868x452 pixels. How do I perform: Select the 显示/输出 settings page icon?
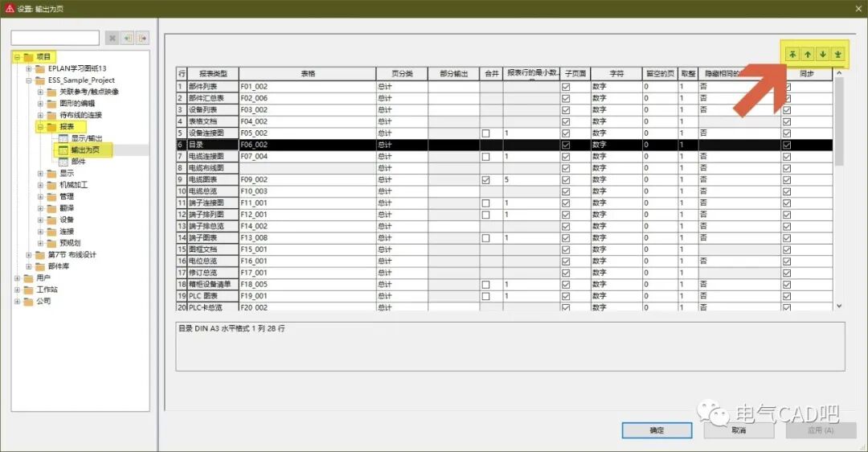click(x=63, y=138)
